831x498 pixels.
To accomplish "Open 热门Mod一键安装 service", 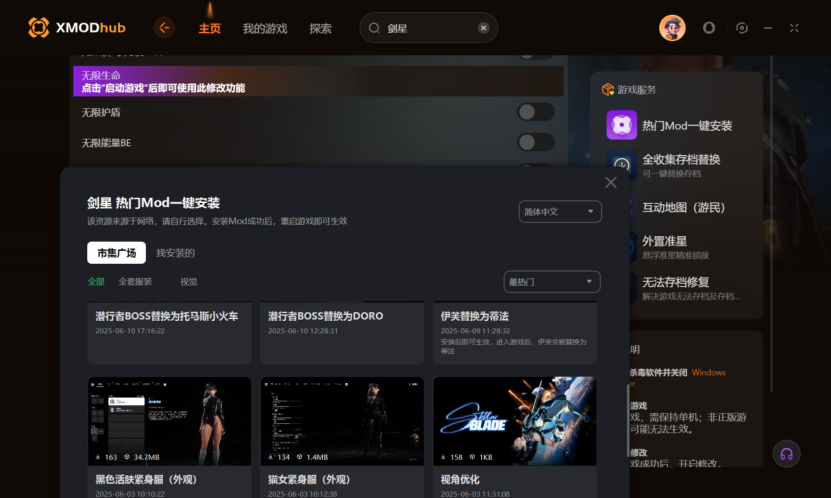I will pos(687,126).
